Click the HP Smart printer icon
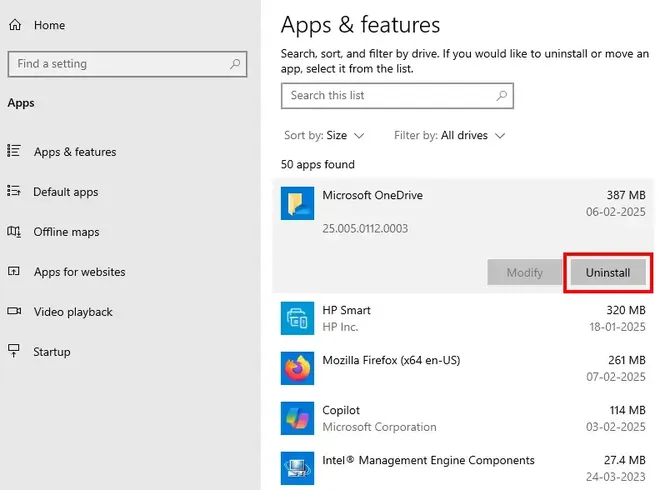660x490 pixels. (297, 318)
